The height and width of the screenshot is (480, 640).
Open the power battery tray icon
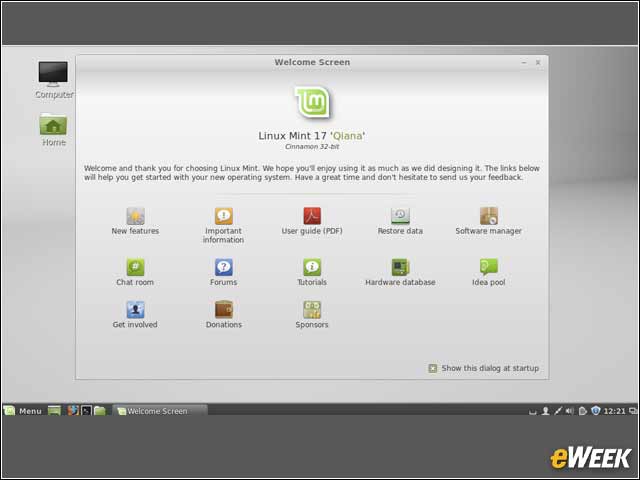pyautogui.click(x=583, y=411)
